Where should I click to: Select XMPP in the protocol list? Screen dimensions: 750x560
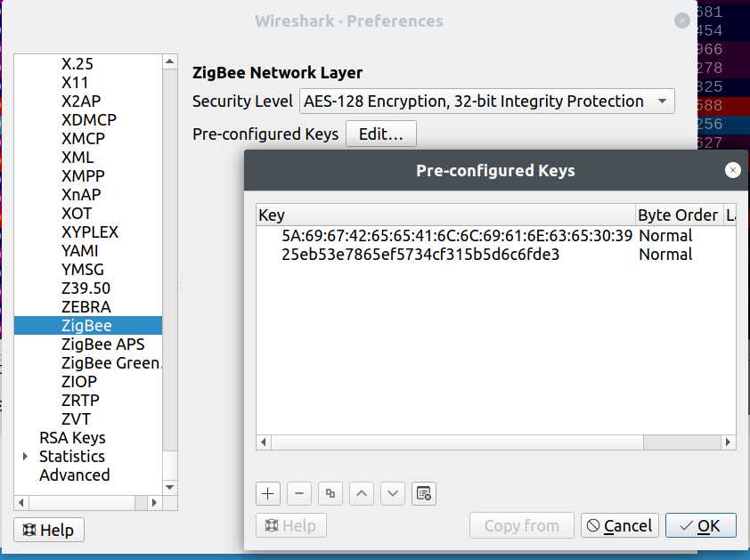tap(83, 176)
